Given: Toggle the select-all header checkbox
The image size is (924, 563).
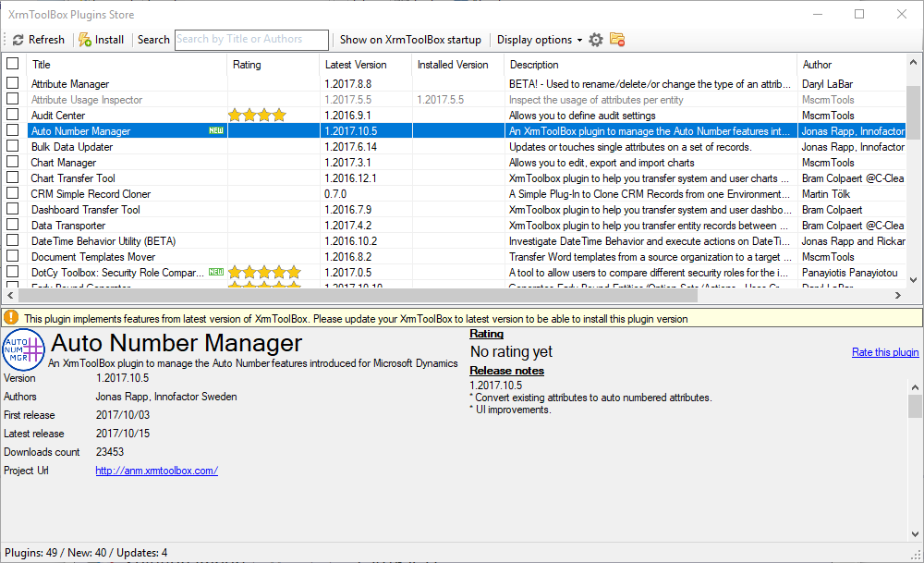Looking at the screenshot, I should (x=12, y=64).
